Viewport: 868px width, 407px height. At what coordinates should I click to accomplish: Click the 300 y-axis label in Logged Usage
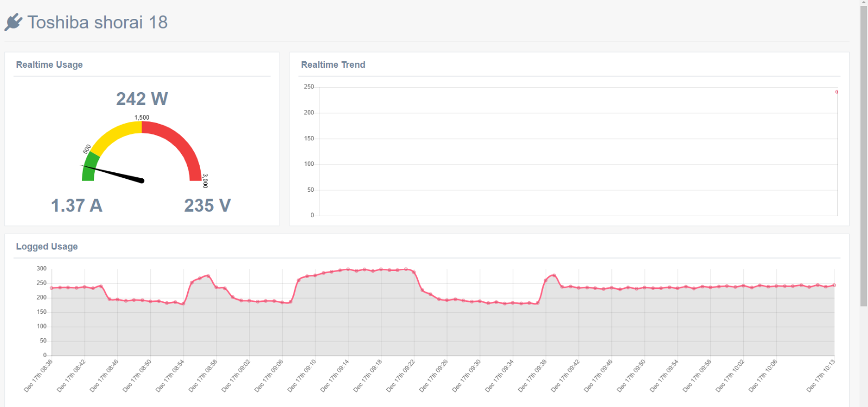coord(42,268)
